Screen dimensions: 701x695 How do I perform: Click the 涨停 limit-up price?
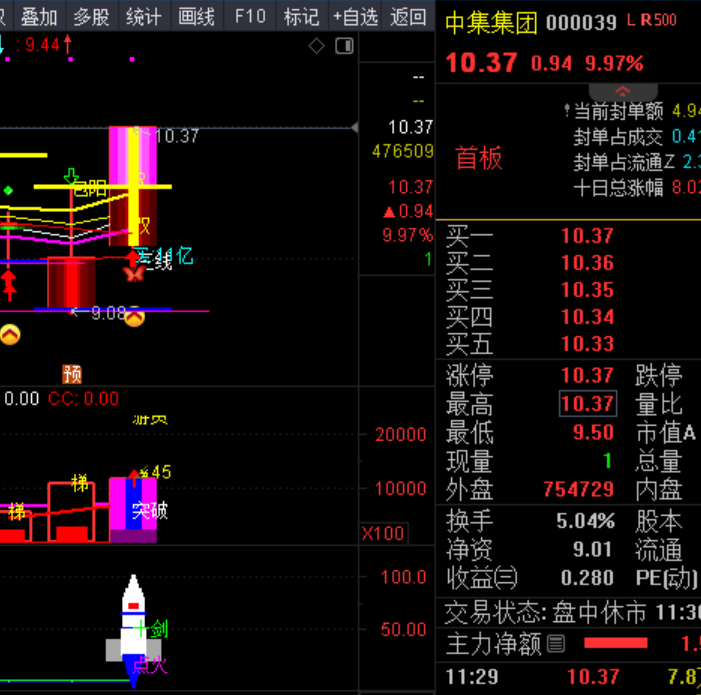coord(587,375)
